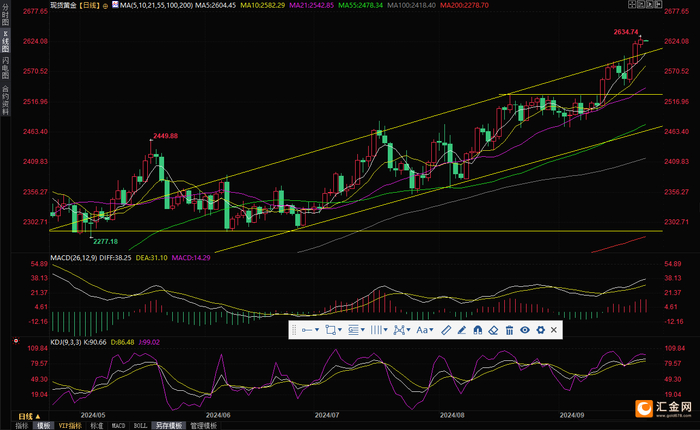Select the eraser tool

[493, 330]
